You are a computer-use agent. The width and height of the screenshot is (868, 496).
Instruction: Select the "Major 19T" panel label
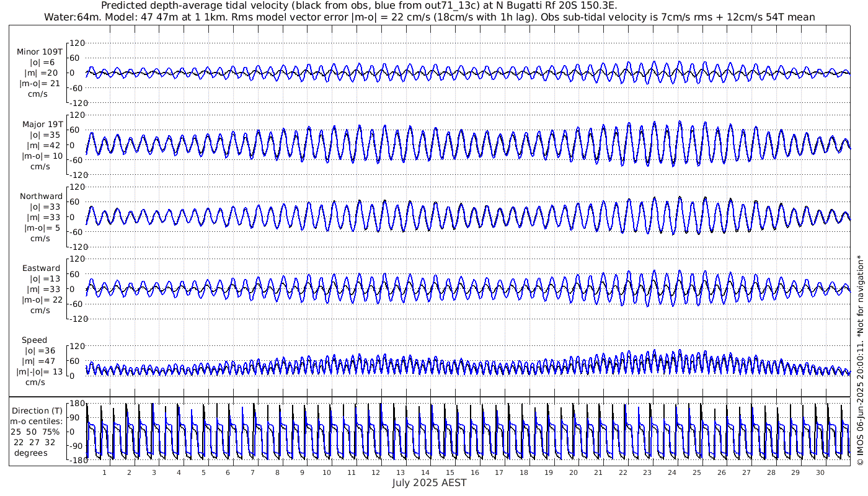point(42,124)
